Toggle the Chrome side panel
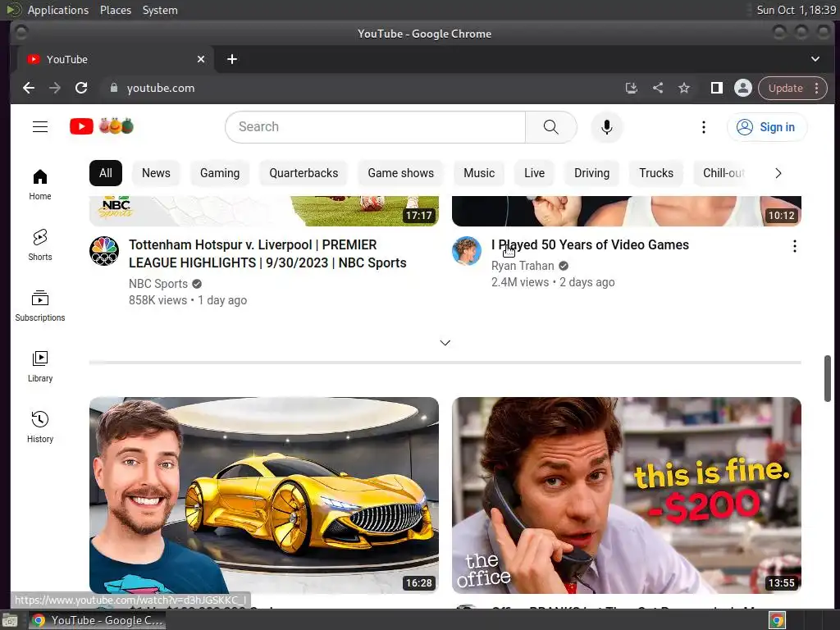This screenshot has height=630, width=840. [716, 88]
